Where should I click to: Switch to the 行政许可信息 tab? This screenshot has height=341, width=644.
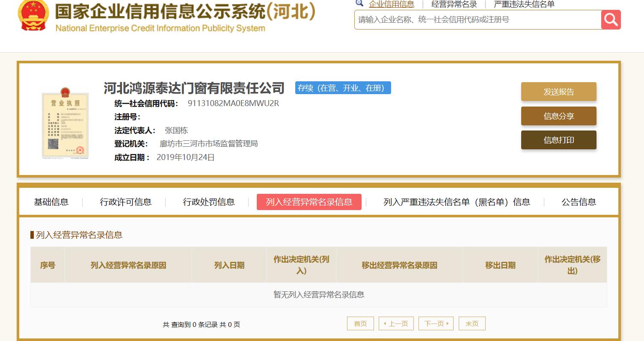(126, 202)
